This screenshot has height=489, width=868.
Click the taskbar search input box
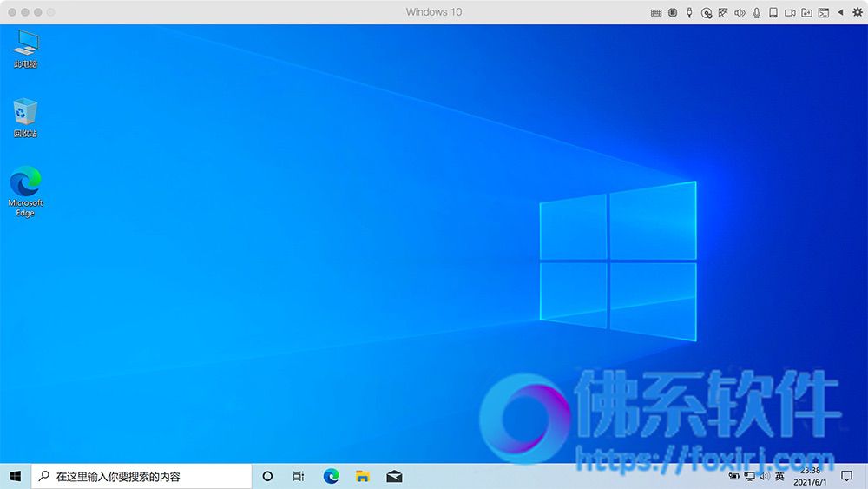click(141, 476)
